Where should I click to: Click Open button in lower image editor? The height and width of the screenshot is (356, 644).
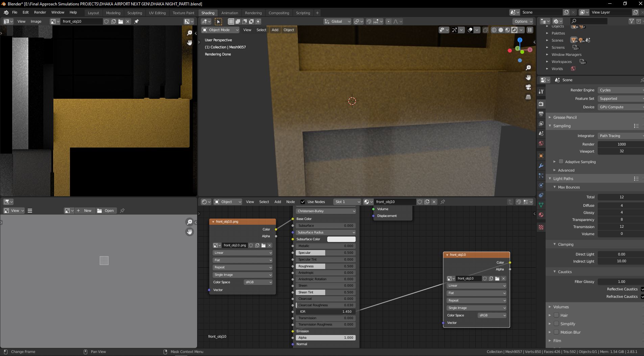tap(106, 210)
